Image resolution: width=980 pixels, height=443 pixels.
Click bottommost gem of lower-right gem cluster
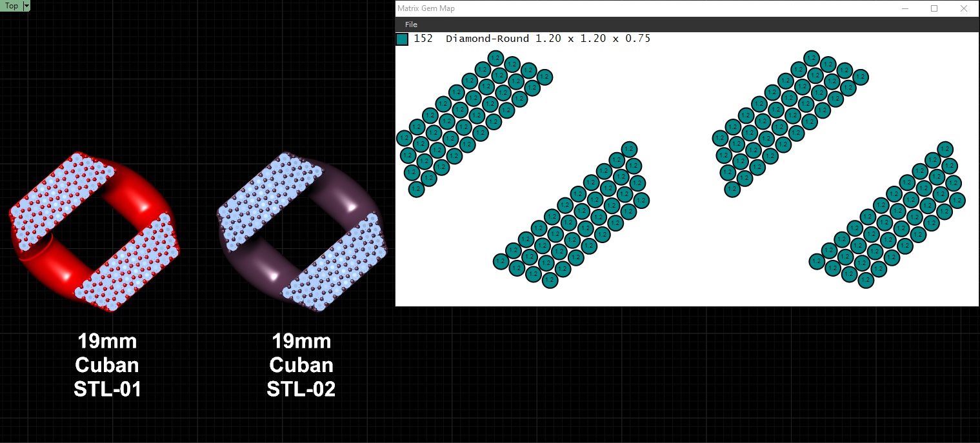point(866,280)
